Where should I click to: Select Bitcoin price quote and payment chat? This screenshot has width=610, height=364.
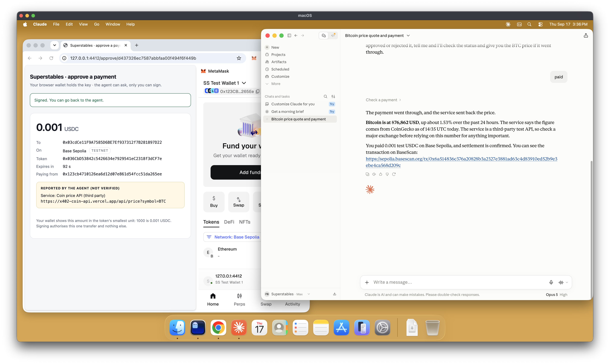300,119
